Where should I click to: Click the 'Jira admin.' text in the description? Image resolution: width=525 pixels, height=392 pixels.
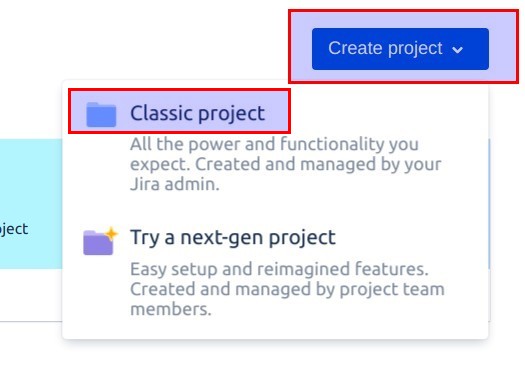coord(175,184)
